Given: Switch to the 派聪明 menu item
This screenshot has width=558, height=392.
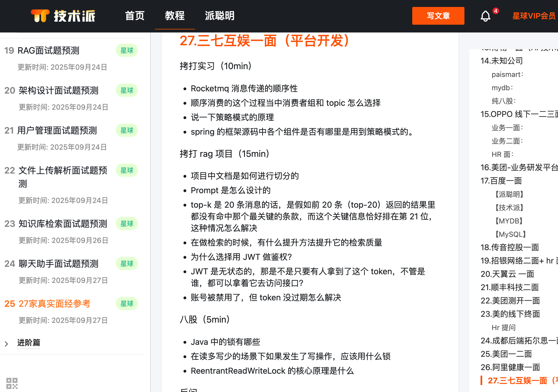Looking at the screenshot, I should 220,16.
